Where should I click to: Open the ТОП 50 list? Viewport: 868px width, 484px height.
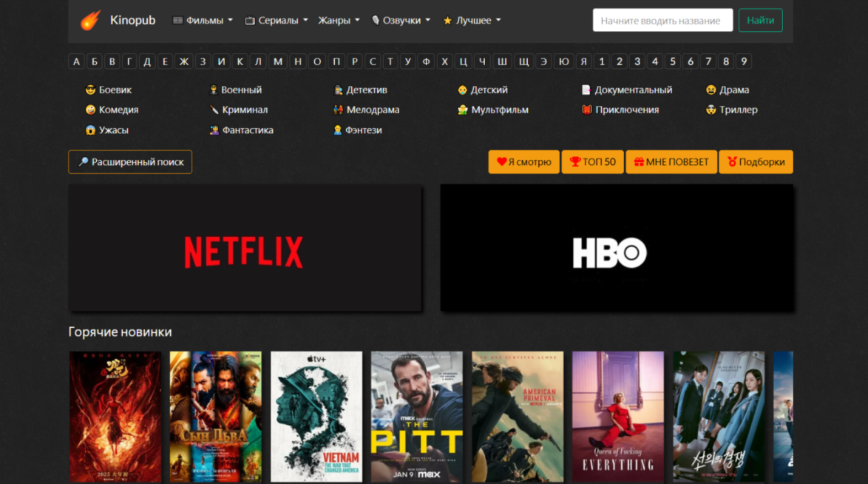592,162
